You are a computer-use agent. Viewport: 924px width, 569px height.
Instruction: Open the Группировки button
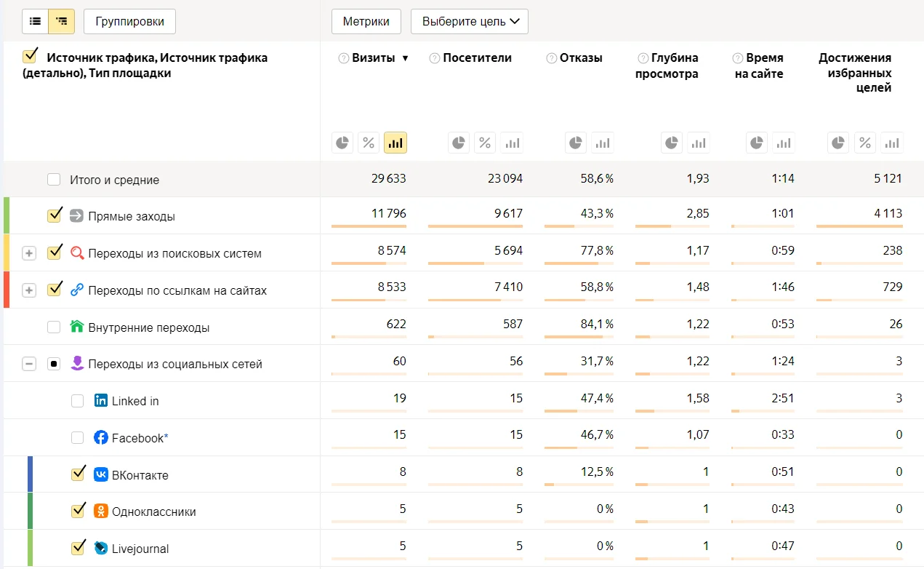click(129, 22)
